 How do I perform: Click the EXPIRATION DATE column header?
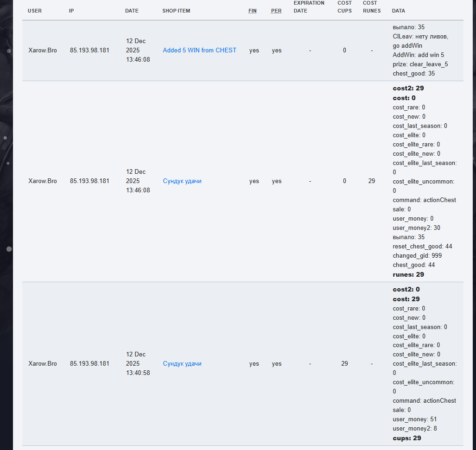click(309, 6)
